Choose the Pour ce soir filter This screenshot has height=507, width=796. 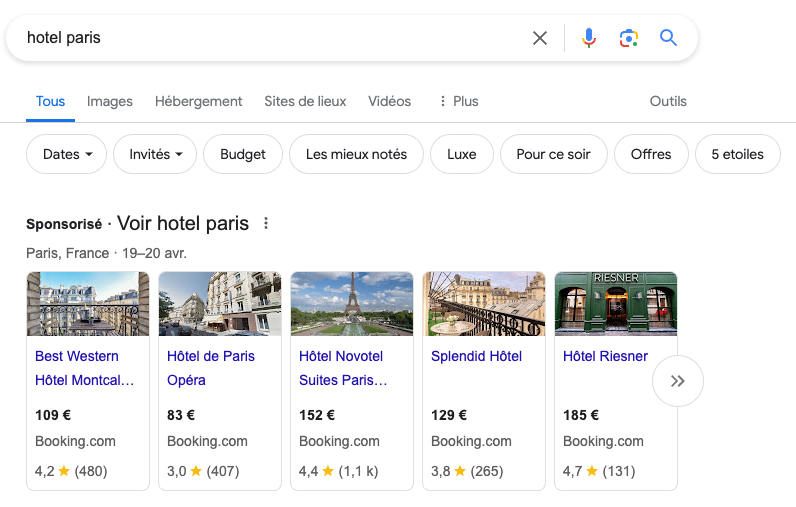click(553, 154)
